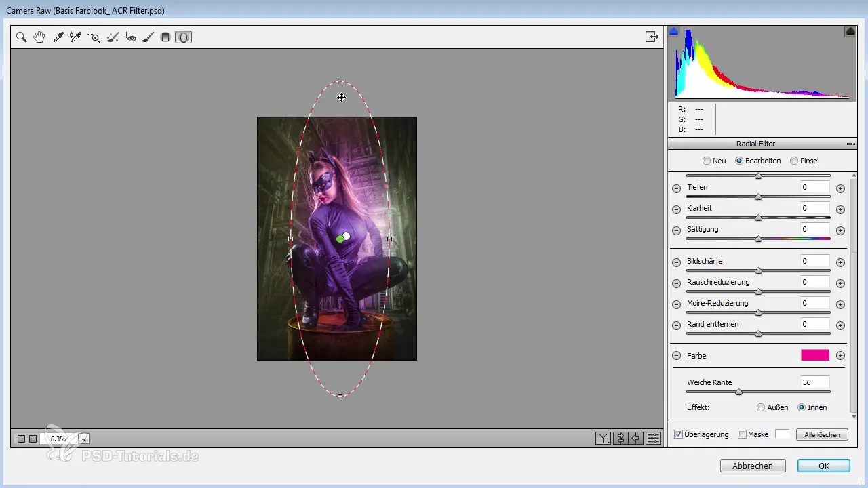Select the Red Eye removal tool
The height and width of the screenshot is (488, 868).
130,37
